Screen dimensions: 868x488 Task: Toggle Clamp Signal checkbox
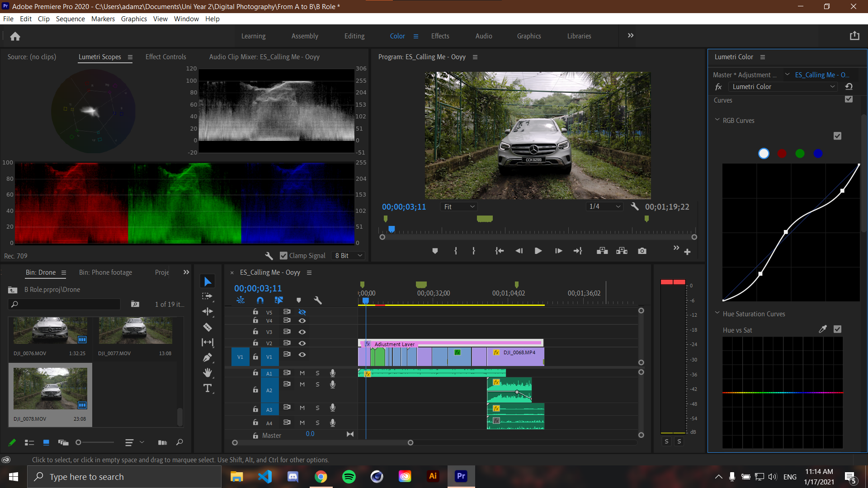284,256
